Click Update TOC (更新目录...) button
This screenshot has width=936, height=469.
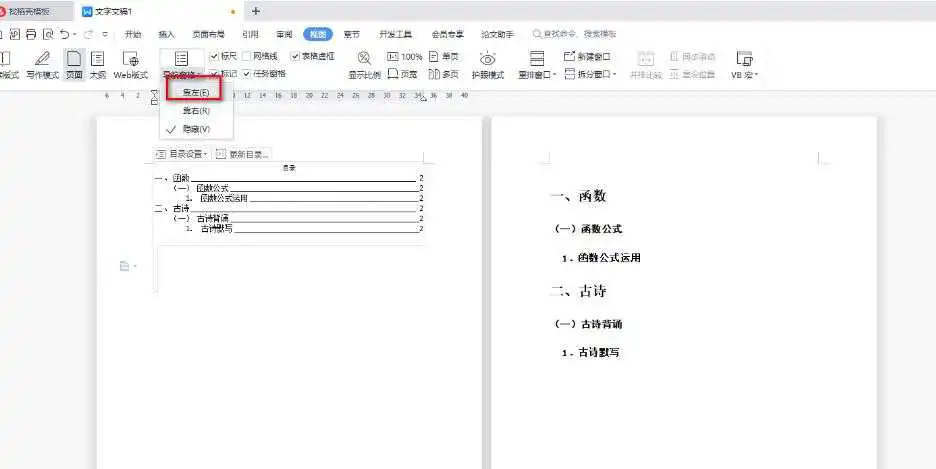tap(243, 154)
